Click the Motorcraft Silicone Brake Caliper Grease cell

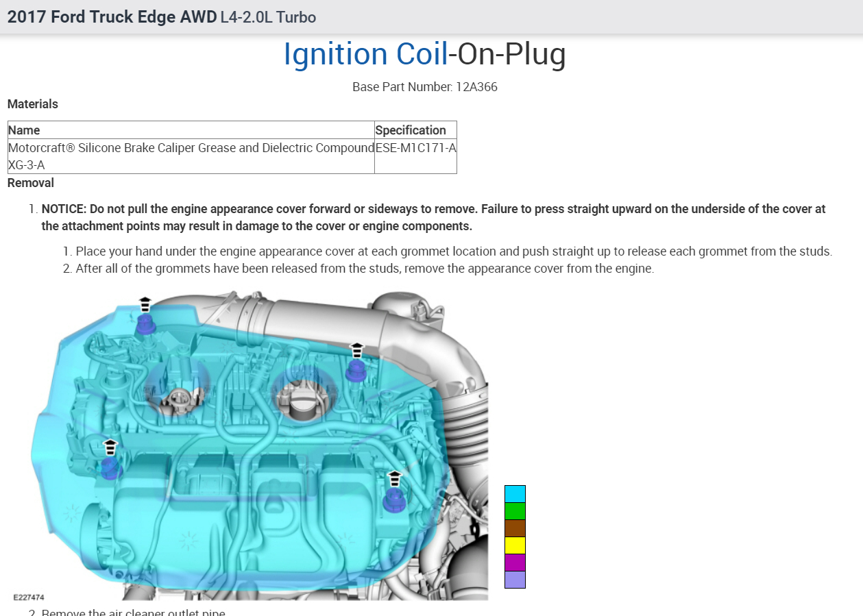(x=191, y=156)
